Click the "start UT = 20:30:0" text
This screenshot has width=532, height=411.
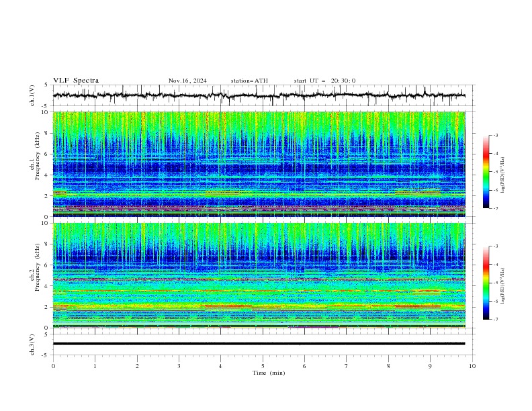click(x=324, y=81)
